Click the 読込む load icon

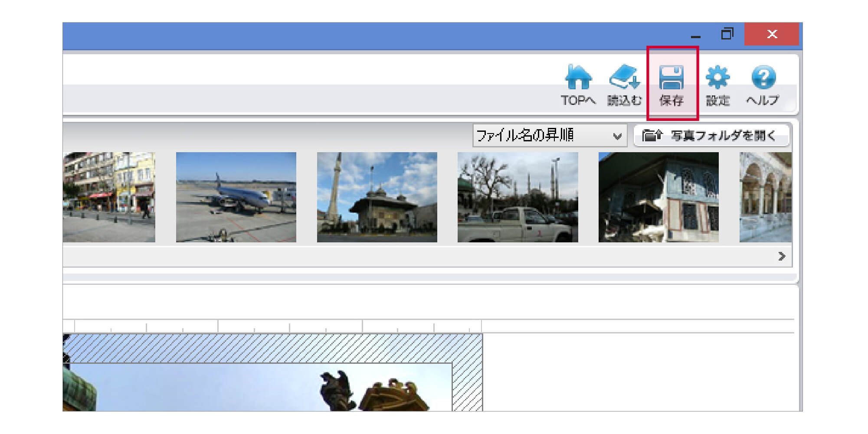point(624,85)
